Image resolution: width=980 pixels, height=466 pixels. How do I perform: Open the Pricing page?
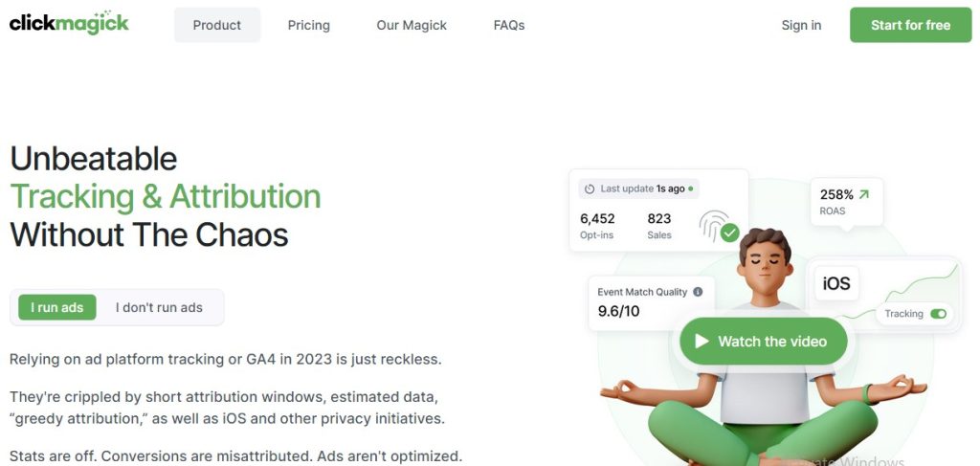point(308,25)
